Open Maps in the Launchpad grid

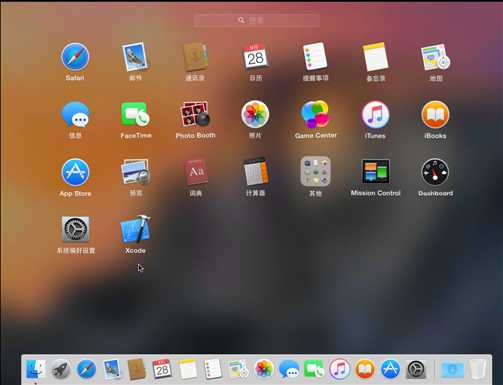pos(435,57)
